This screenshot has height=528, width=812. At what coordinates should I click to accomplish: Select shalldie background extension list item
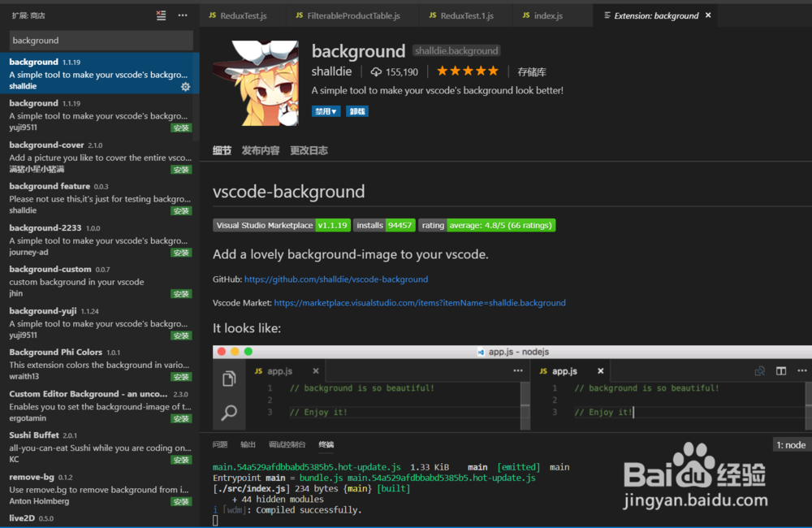(x=99, y=73)
